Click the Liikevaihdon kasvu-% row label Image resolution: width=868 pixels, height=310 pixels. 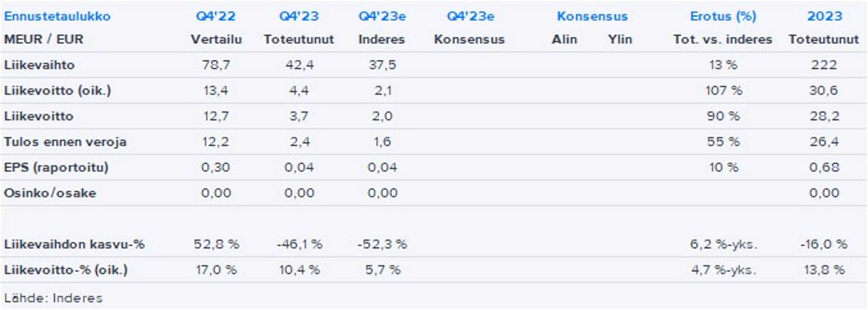point(74,244)
